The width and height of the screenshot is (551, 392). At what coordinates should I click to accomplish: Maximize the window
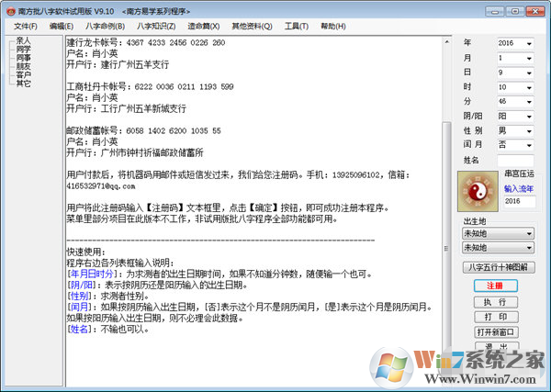[515, 12]
